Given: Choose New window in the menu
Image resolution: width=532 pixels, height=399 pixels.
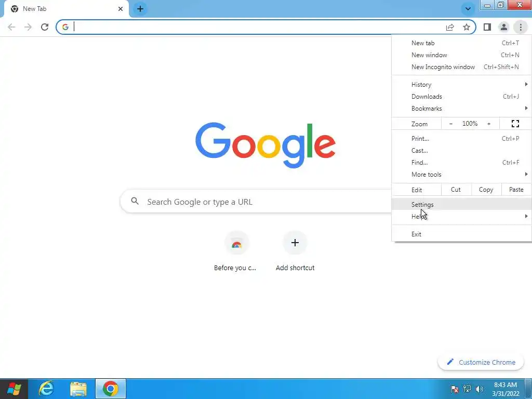Looking at the screenshot, I should [461, 55].
